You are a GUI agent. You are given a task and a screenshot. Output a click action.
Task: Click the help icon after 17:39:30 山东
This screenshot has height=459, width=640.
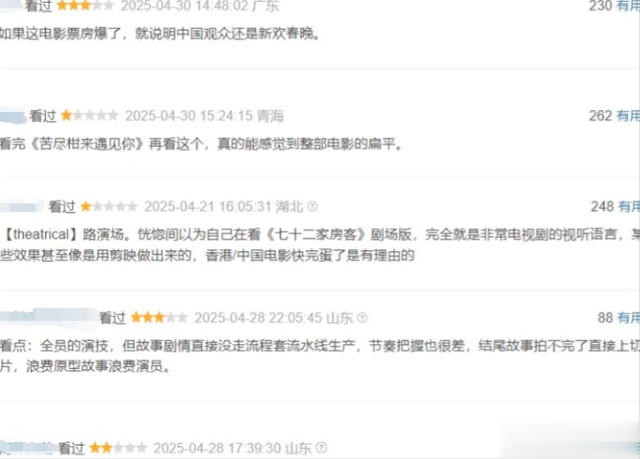tap(321, 448)
